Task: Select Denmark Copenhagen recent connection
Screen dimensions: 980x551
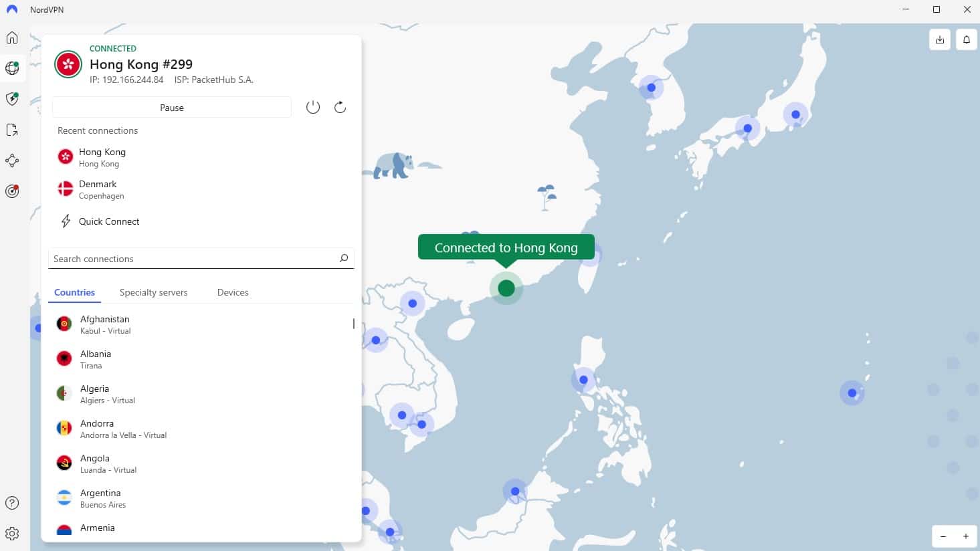Action: tap(201, 189)
